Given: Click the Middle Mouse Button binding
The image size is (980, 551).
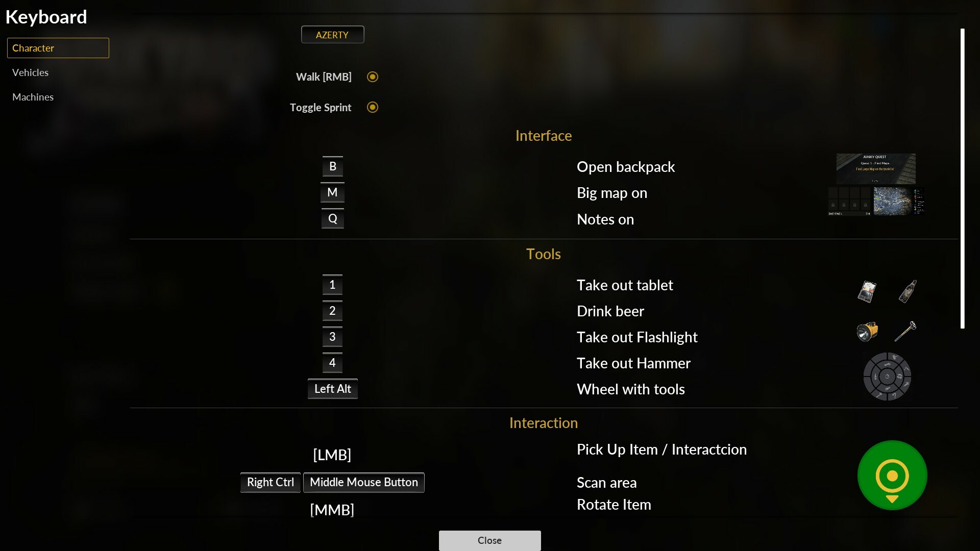Looking at the screenshot, I should 363,483.
